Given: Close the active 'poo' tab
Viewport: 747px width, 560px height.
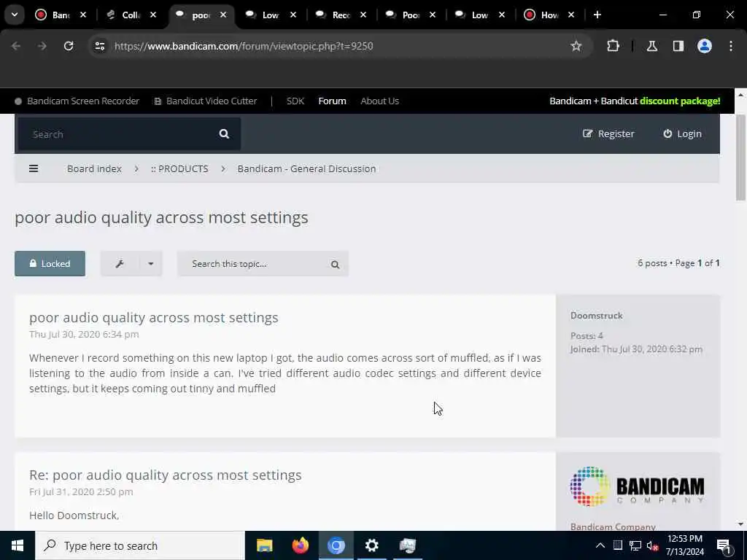Looking at the screenshot, I should 223,15.
